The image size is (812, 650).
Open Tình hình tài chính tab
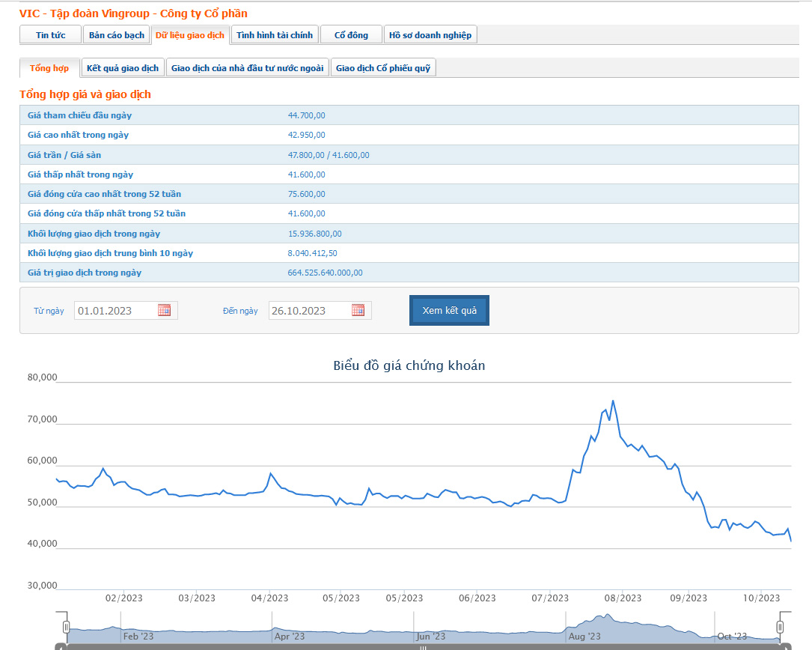click(x=275, y=34)
